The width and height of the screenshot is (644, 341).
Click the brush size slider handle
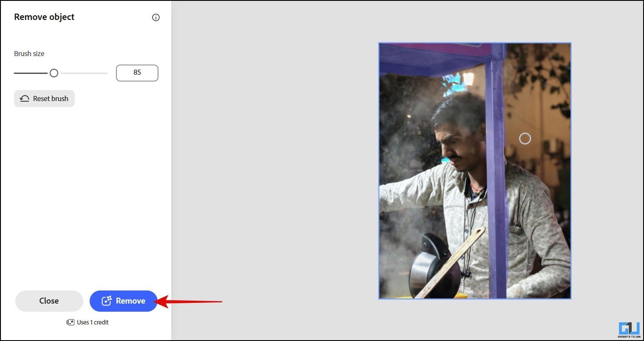pyautogui.click(x=54, y=73)
